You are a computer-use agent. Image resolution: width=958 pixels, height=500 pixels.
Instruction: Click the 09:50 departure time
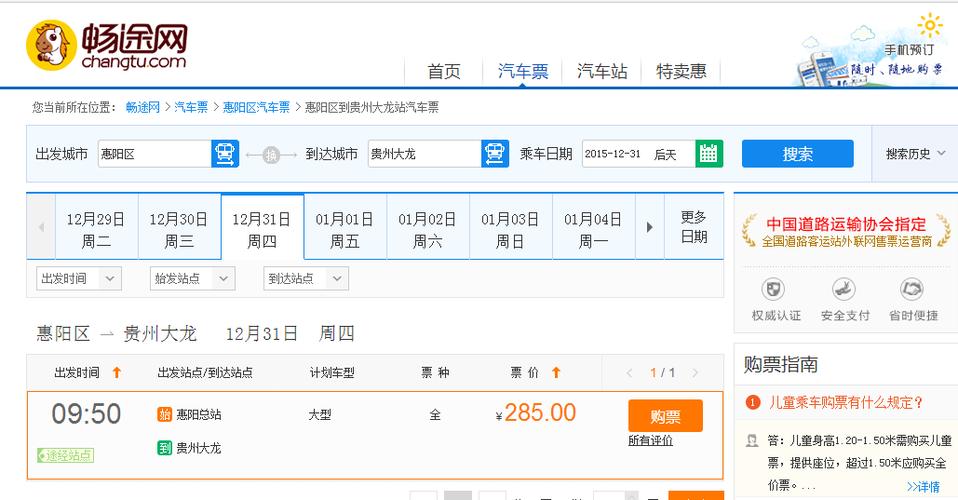click(86, 414)
